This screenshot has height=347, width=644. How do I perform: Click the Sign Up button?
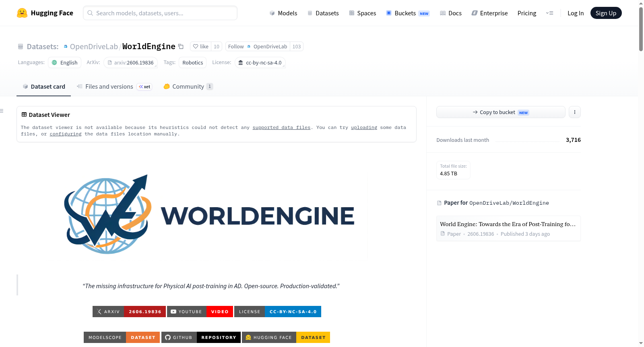pos(606,13)
